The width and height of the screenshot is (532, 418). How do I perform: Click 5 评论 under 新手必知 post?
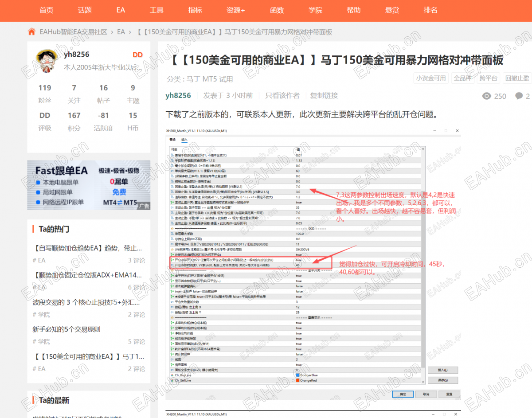[137, 342]
